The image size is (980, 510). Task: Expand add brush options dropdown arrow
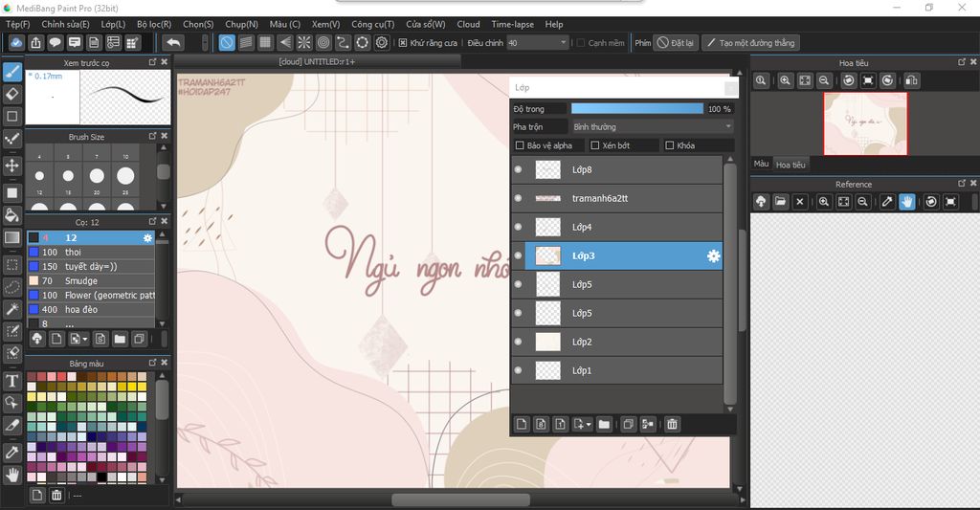coord(85,340)
